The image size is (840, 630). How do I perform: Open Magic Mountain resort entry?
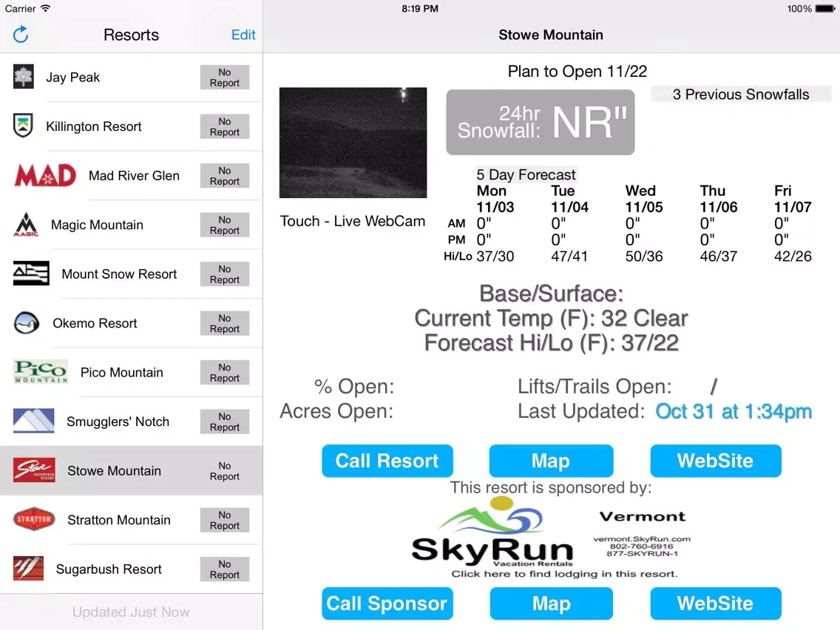132,225
